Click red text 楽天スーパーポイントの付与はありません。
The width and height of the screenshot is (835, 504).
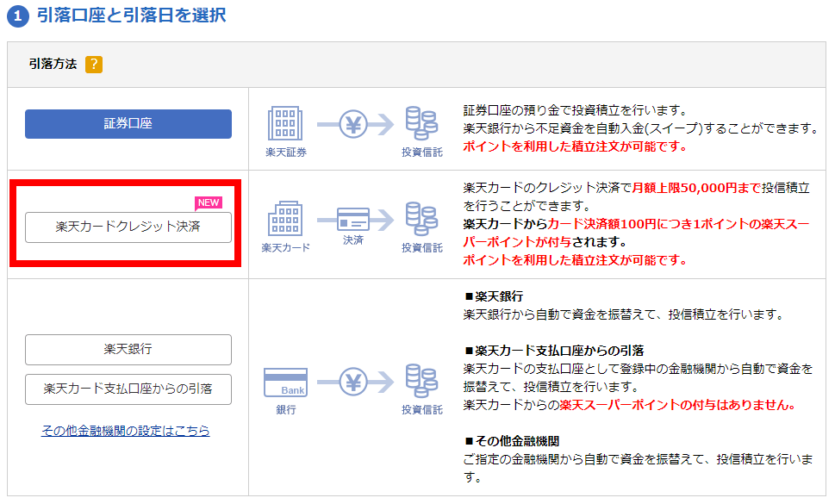[x=678, y=405]
